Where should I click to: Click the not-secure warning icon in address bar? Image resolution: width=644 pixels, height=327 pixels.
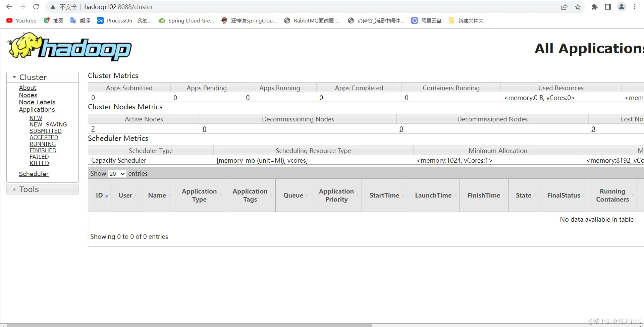(x=53, y=7)
